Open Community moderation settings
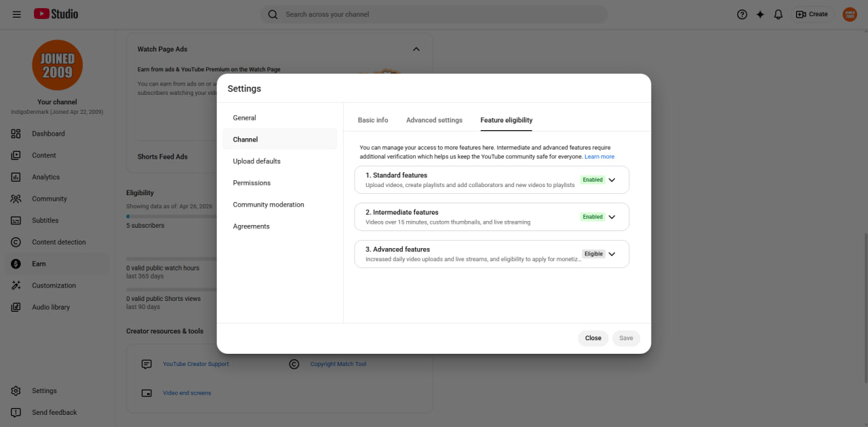Image resolution: width=868 pixels, height=427 pixels. tap(279, 205)
